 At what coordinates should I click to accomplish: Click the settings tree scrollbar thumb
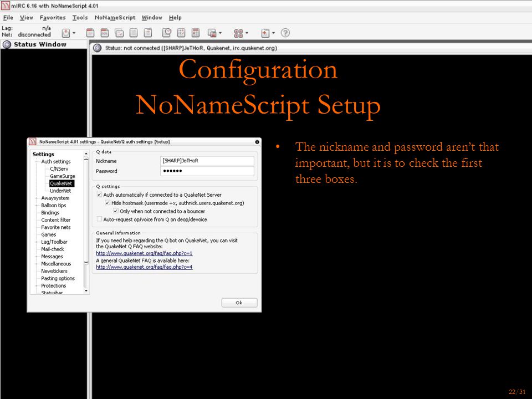tap(86, 211)
